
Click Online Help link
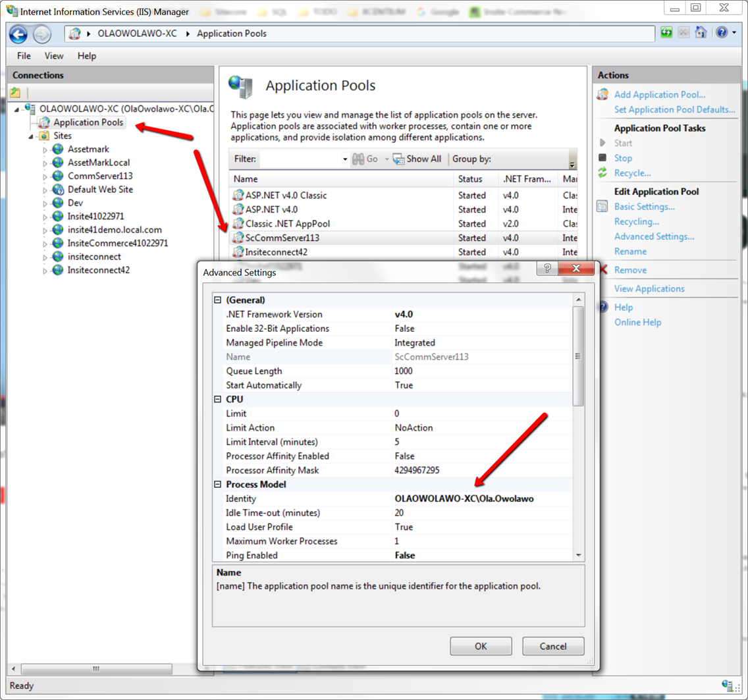coord(638,322)
